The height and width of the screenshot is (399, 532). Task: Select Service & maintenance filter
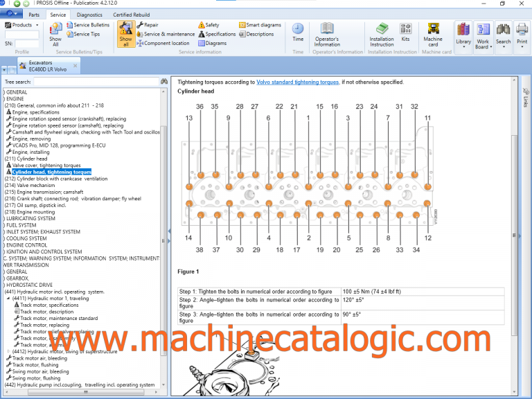[166, 34]
